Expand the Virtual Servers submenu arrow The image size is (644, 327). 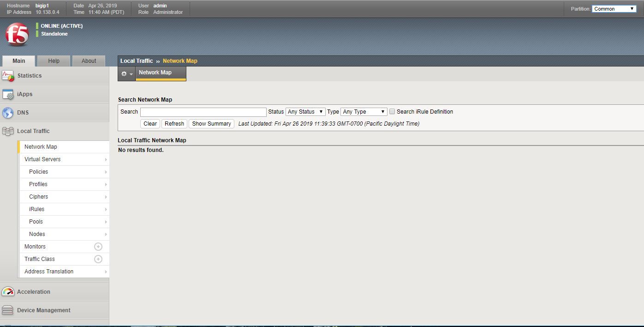pos(106,159)
